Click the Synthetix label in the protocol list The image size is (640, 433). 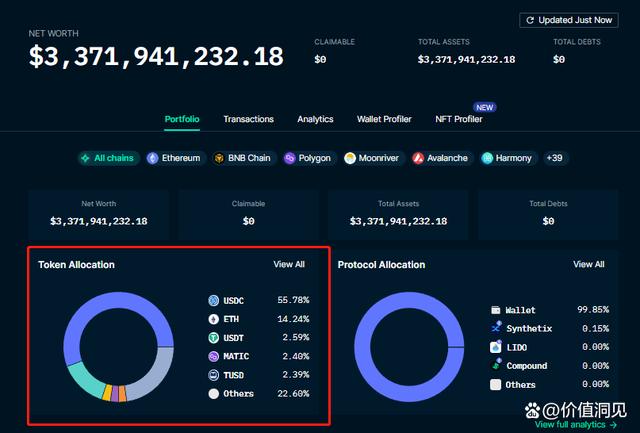[x=529, y=329]
